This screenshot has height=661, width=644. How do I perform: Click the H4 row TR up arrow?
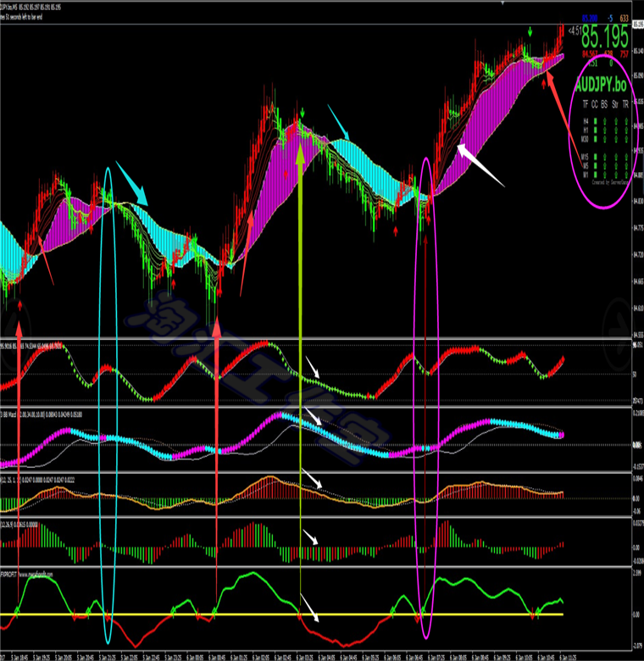626,121
